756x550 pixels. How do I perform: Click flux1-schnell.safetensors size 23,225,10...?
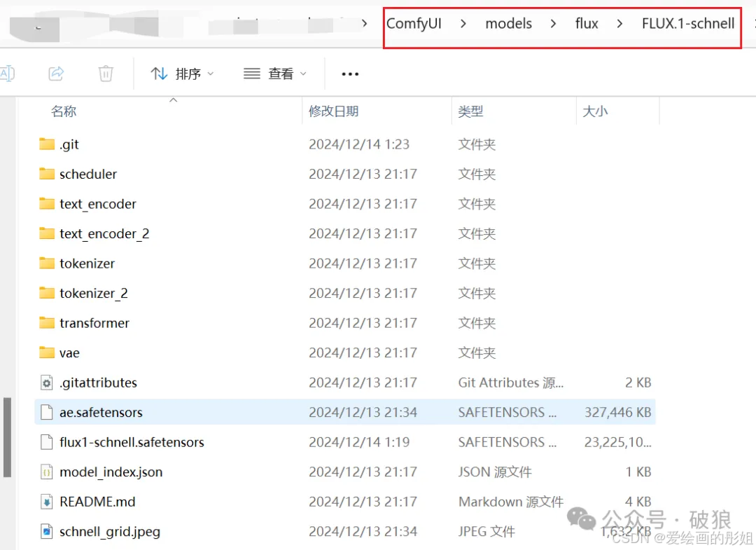pyautogui.click(x=618, y=442)
